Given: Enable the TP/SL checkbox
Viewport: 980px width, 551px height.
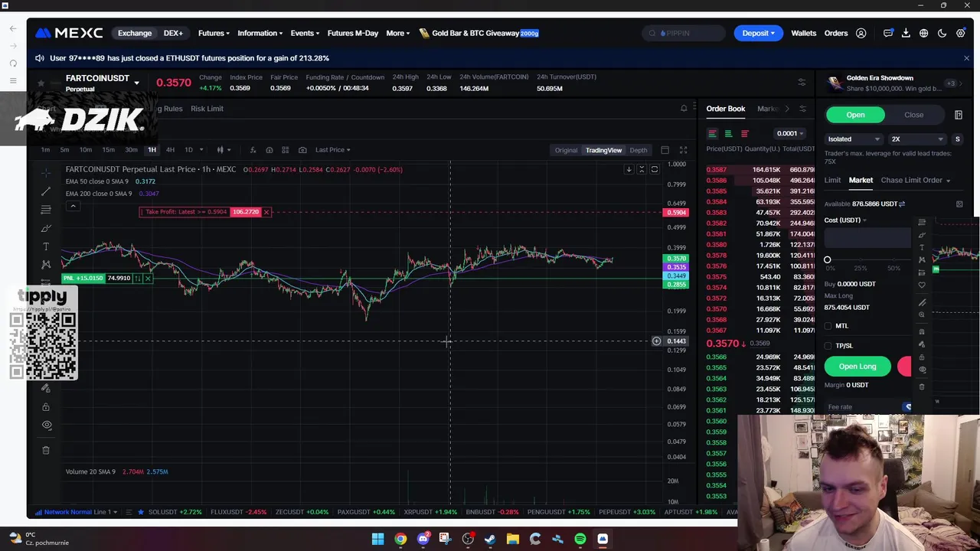Looking at the screenshot, I should 828,346.
